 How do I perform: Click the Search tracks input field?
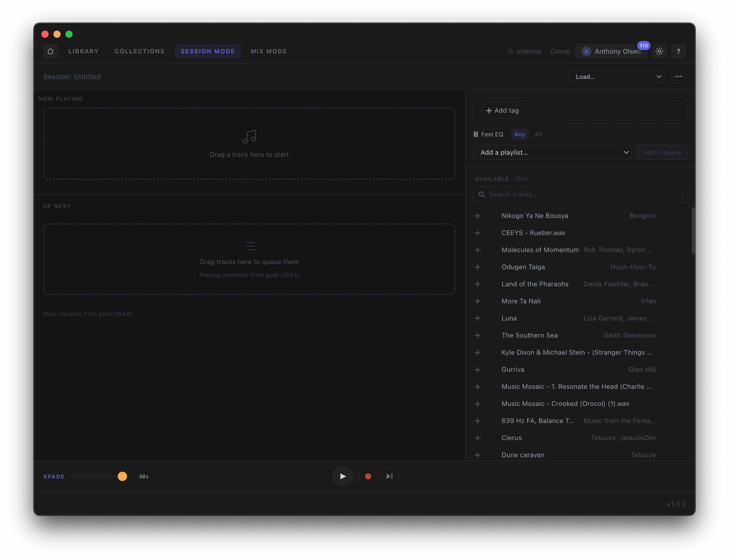point(580,194)
